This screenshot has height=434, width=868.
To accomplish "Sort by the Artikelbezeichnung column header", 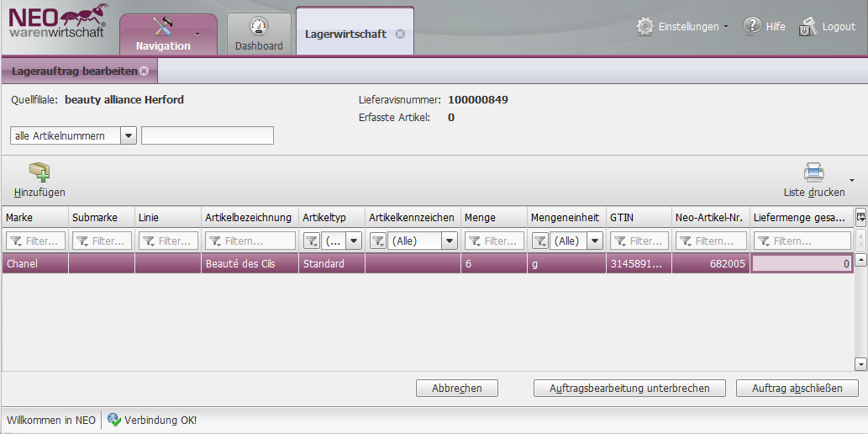I will click(250, 217).
